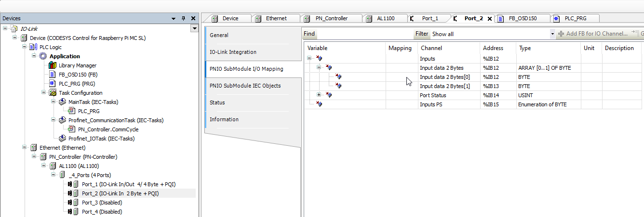The image size is (644, 217).
Task: Close the Port_2 editor tab
Action: coord(490,19)
